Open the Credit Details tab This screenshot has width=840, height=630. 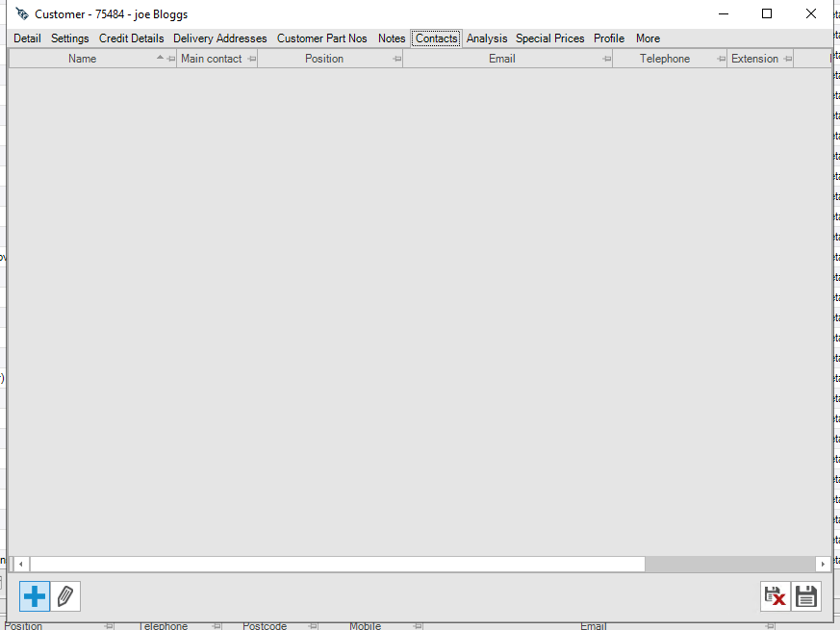(131, 38)
